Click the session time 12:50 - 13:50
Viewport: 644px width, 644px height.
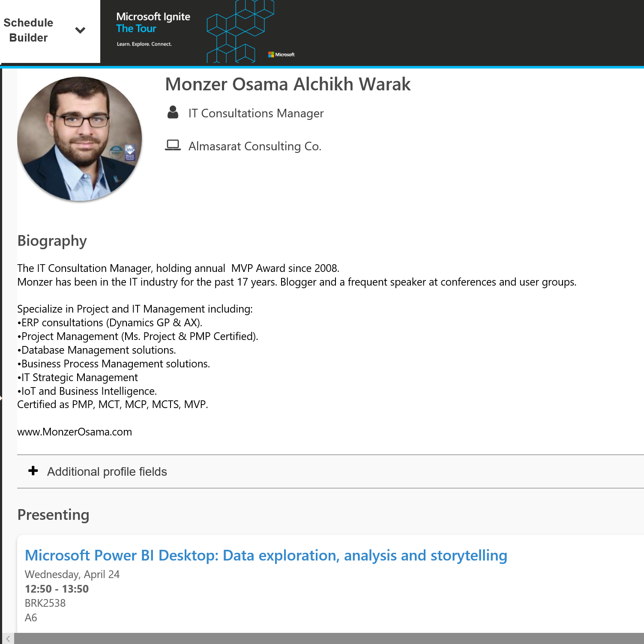57,589
